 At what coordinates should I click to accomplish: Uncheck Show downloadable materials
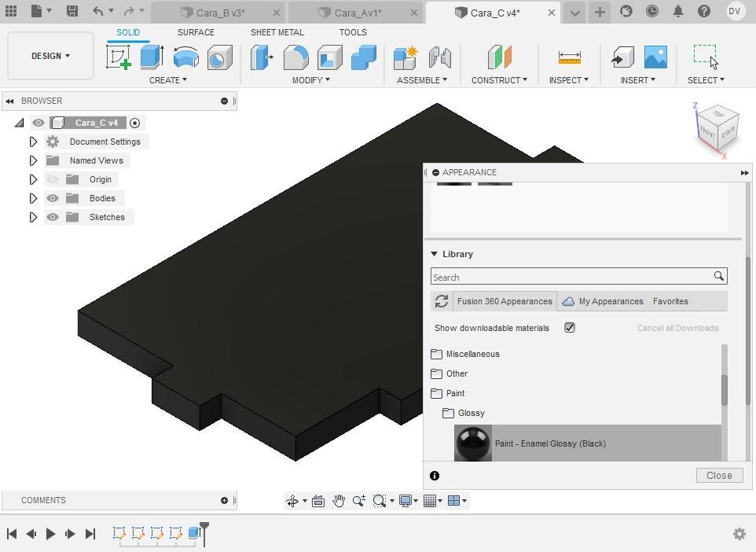pos(570,328)
